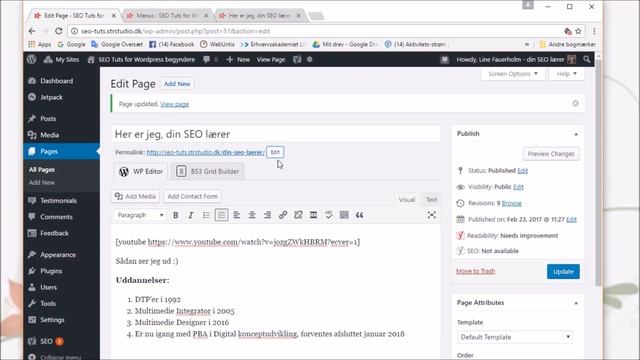Edit the permalink with the Edit button
Image resolution: width=640 pixels, height=360 pixels.
tap(275, 152)
